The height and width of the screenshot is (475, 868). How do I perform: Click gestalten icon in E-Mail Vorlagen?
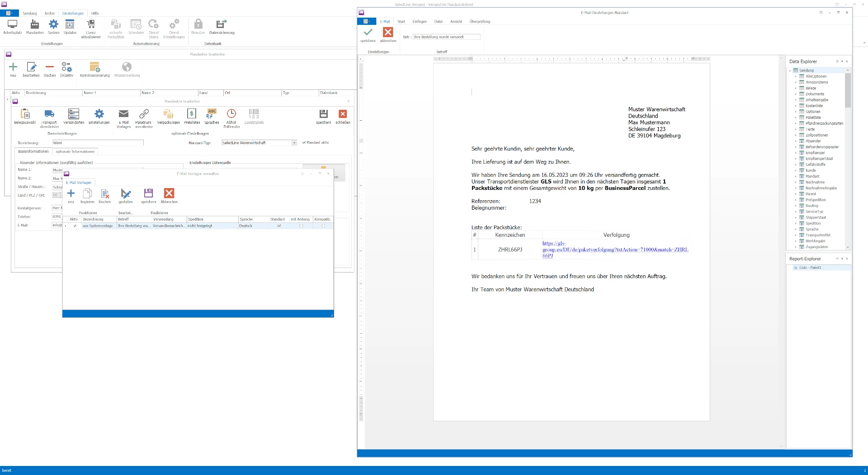(126, 194)
